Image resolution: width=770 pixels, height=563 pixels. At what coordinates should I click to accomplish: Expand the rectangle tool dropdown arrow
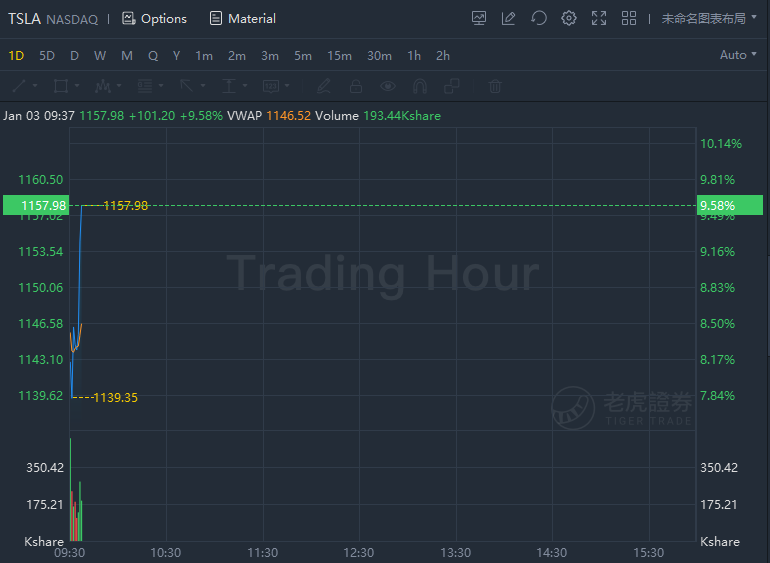coord(77,86)
